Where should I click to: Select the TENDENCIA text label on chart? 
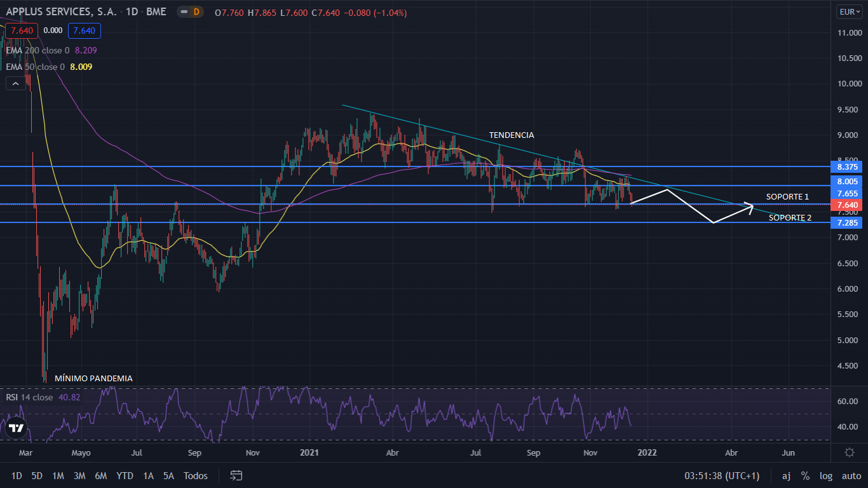click(511, 135)
